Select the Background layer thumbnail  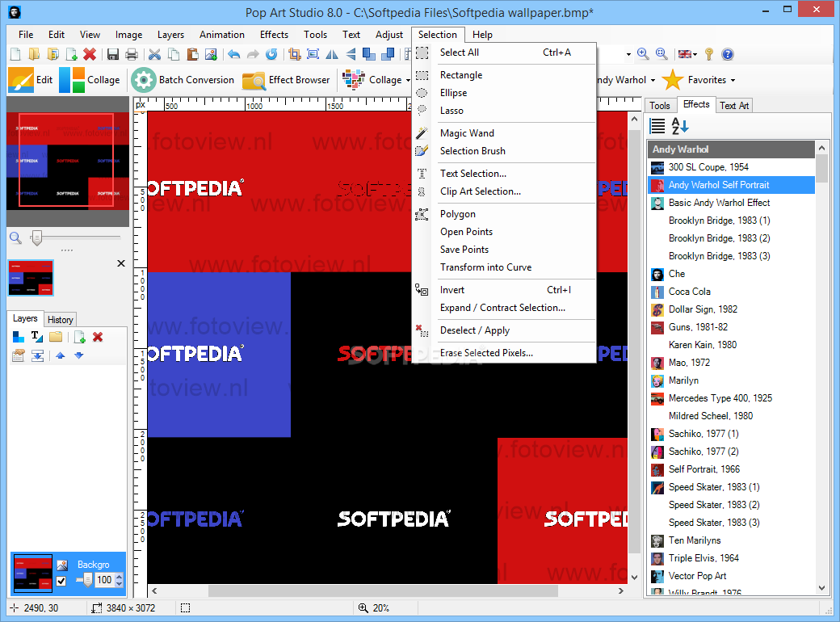(32, 574)
